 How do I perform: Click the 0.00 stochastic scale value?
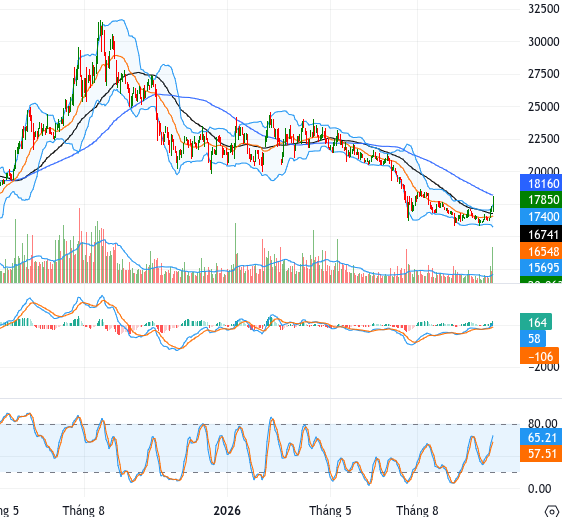click(539, 488)
